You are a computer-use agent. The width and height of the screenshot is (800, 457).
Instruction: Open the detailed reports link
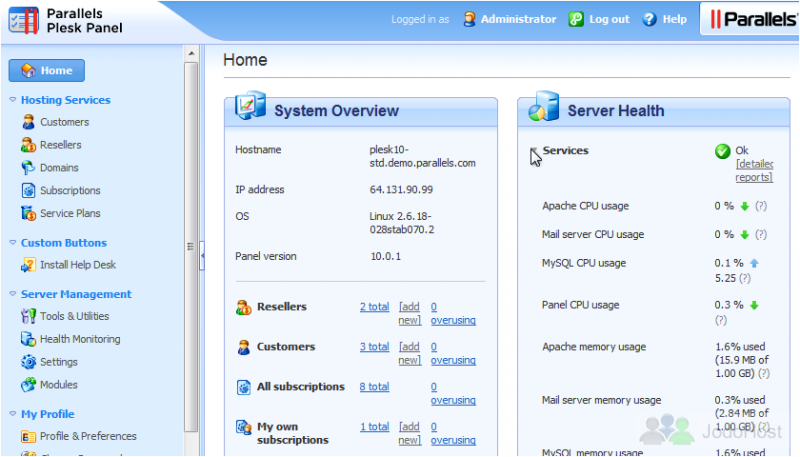point(754,170)
